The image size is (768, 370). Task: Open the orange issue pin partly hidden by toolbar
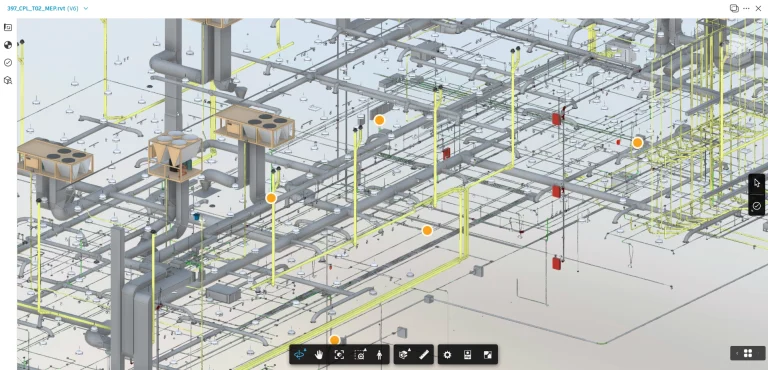[x=335, y=340]
